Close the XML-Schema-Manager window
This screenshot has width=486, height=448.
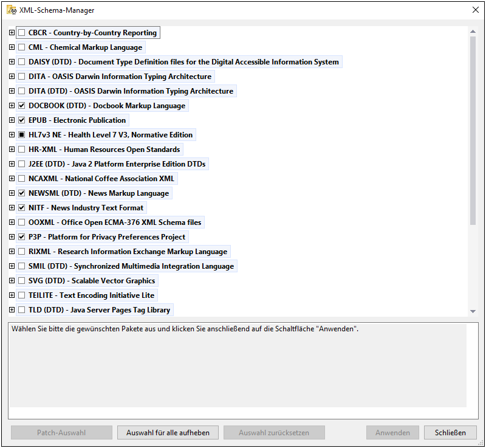click(475, 10)
